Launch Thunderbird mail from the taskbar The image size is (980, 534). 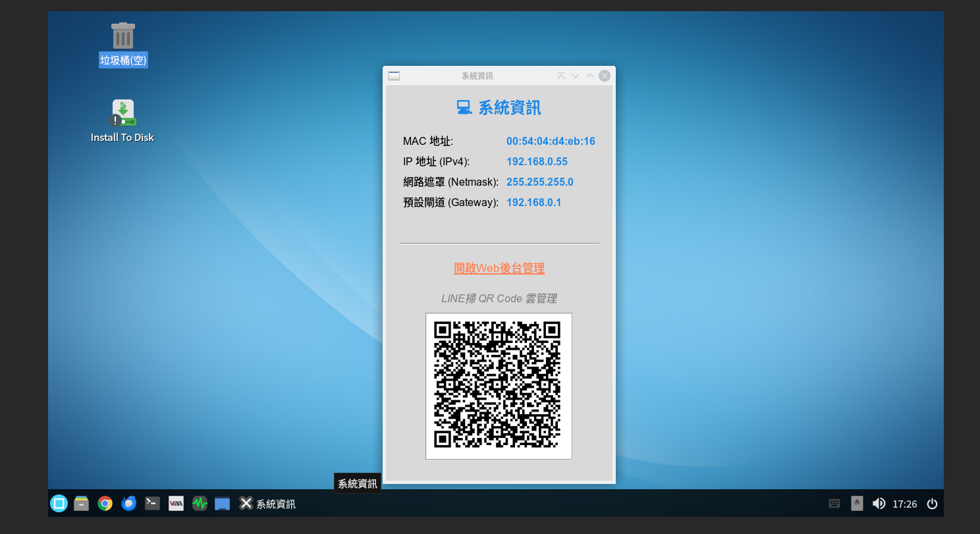point(128,504)
